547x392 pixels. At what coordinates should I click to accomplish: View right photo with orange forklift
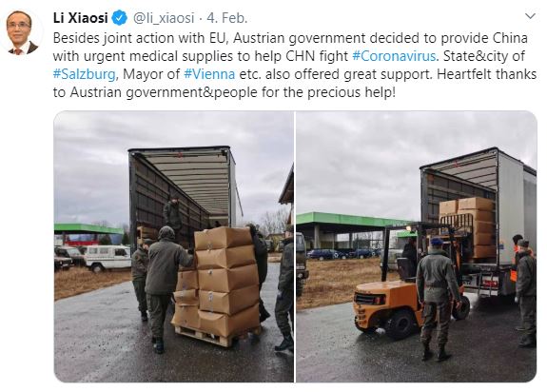[416, 246]
